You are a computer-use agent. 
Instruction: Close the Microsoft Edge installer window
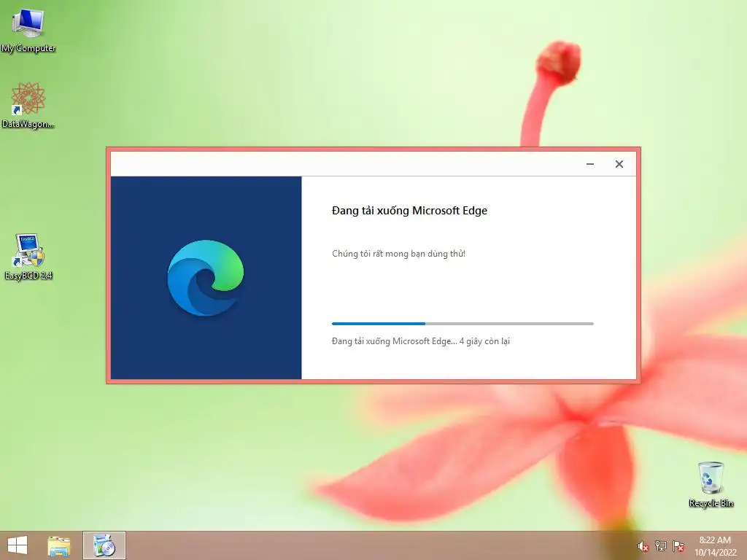(x=619, y=164)
